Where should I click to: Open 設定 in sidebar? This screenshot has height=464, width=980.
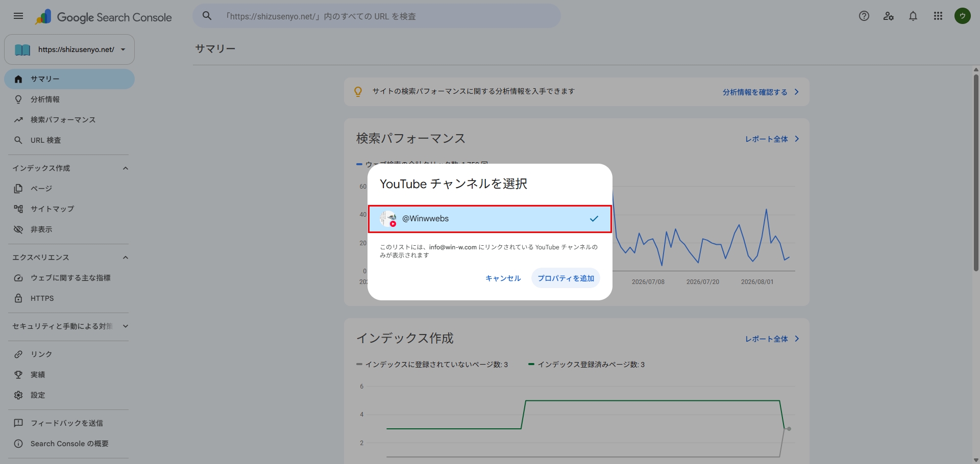[x=69, y=395]
